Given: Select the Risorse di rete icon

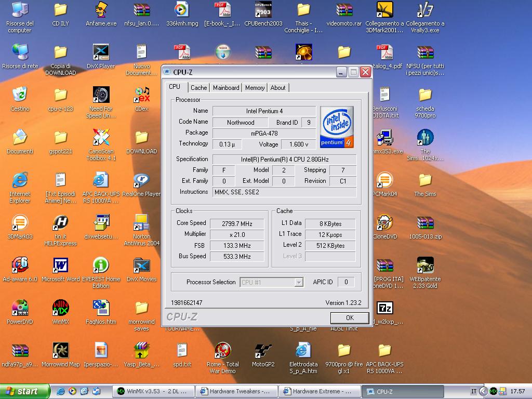Looking at the screenshot, I should (x=20, y=56).
